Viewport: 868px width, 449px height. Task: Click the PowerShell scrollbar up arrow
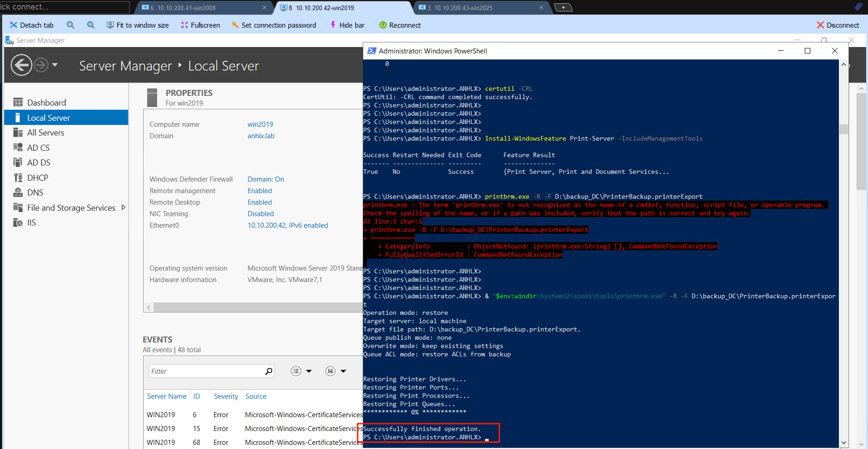[x=844, y=65]
